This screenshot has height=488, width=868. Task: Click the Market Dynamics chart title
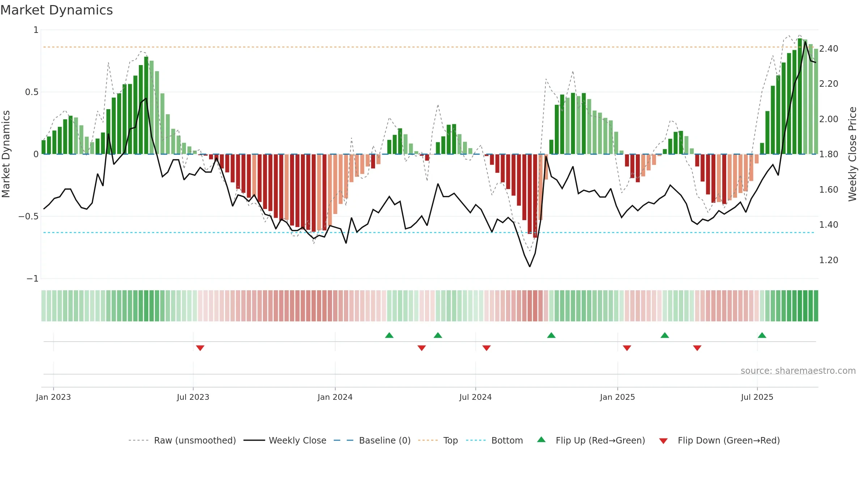[56, 10]
